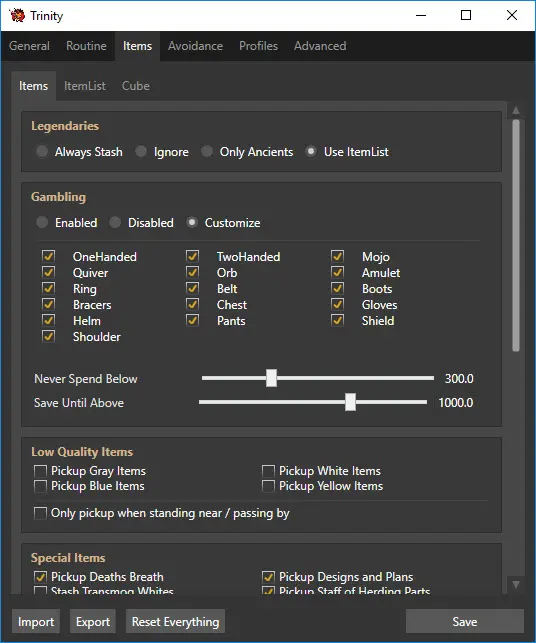Switch to the Avoidance tab
The height and width of the screenshot is (643, 536).
pyautogui.click(x=195, y=46)
